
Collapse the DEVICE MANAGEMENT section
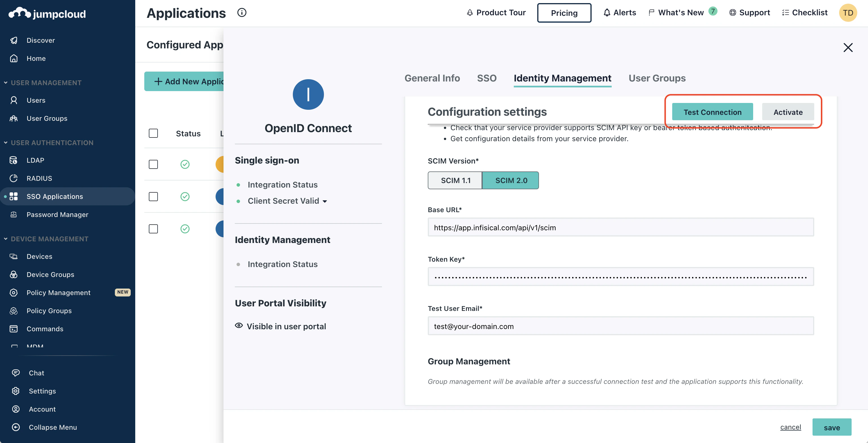pyautogui.click(x=6, y=239)
